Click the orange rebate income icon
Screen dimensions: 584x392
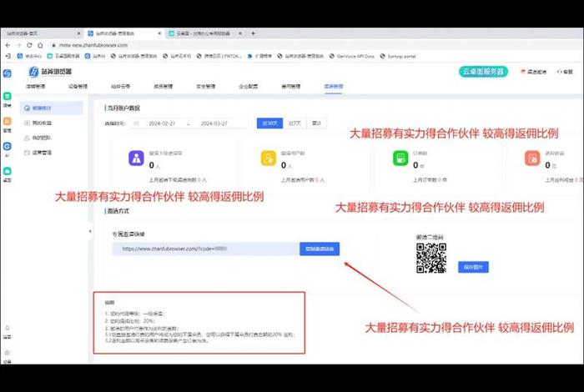532,158
